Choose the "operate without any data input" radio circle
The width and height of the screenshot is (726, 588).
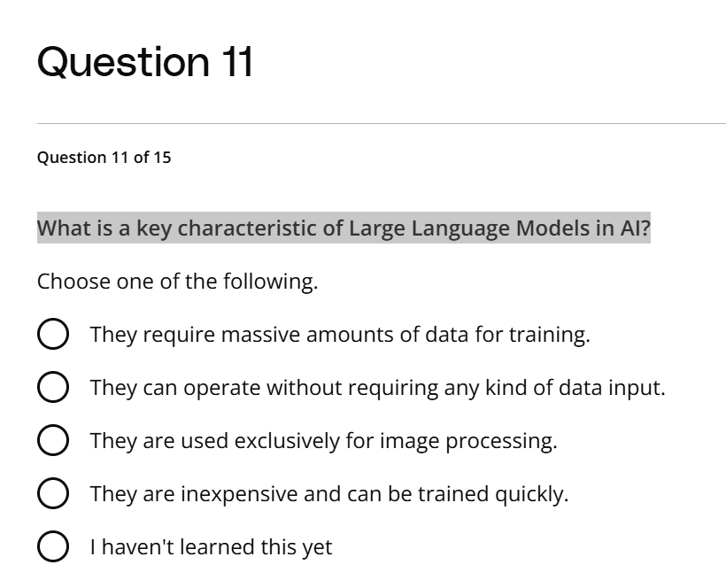pos(52,388)
